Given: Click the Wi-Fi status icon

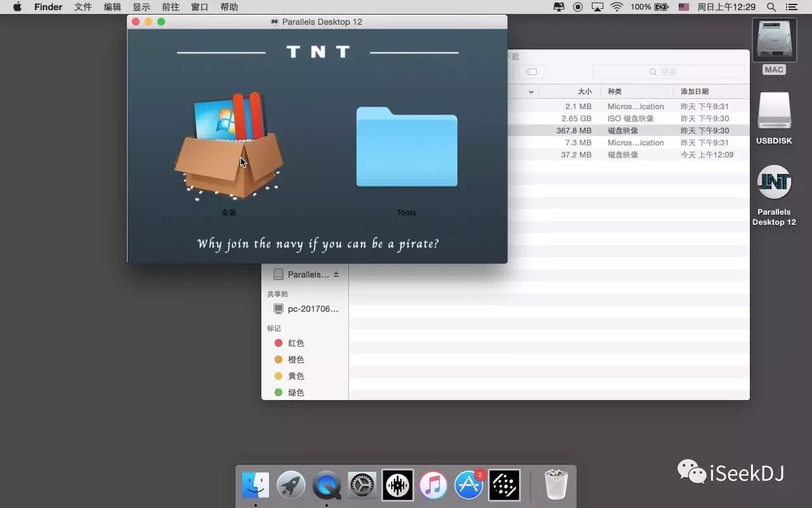Looking at the screenshot, I should (x=617, y=7).
